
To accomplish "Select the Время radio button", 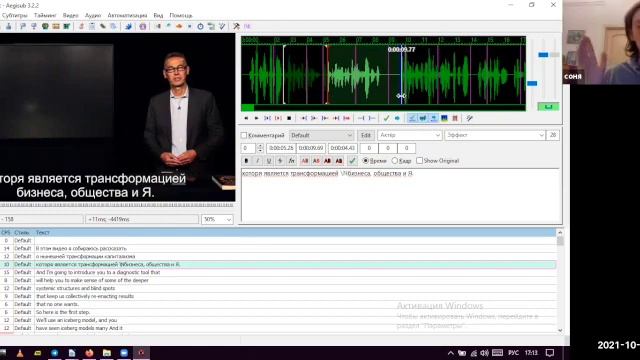I will (x=366, y=161).
